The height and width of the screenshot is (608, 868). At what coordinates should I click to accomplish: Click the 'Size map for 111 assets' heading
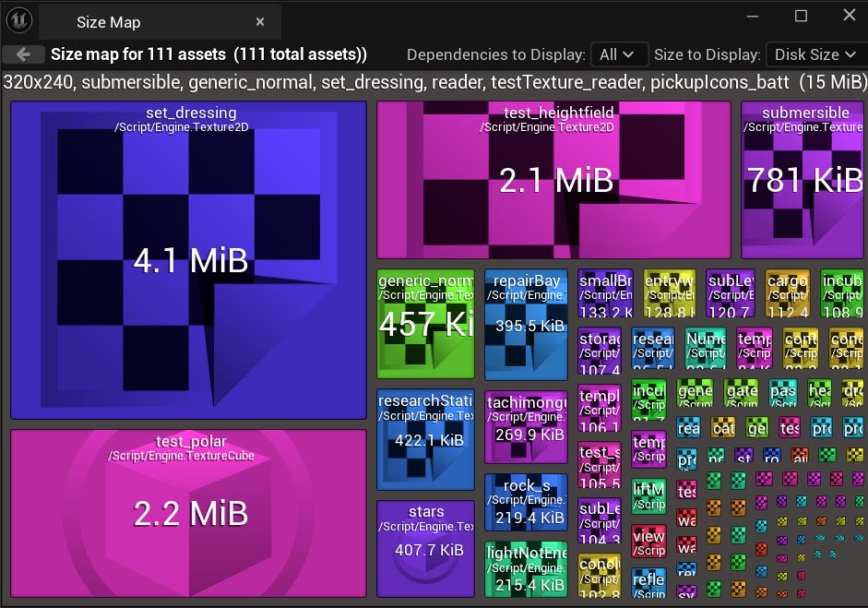209,54
